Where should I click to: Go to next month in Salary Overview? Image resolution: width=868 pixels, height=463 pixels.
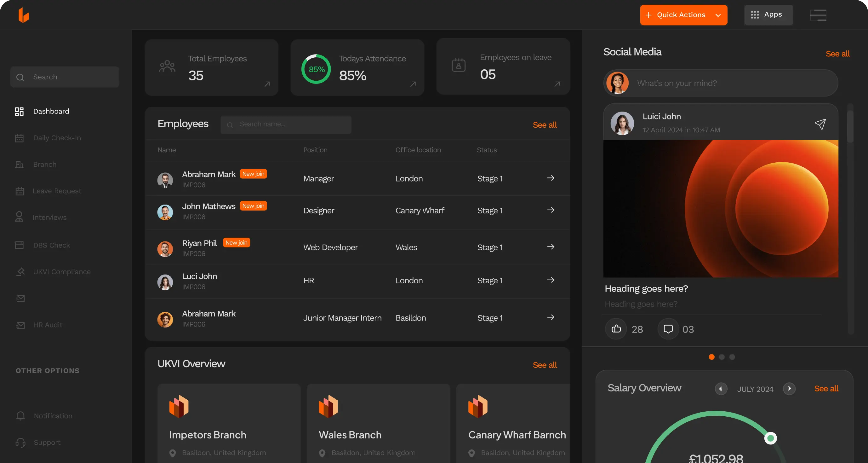[789, 389]
